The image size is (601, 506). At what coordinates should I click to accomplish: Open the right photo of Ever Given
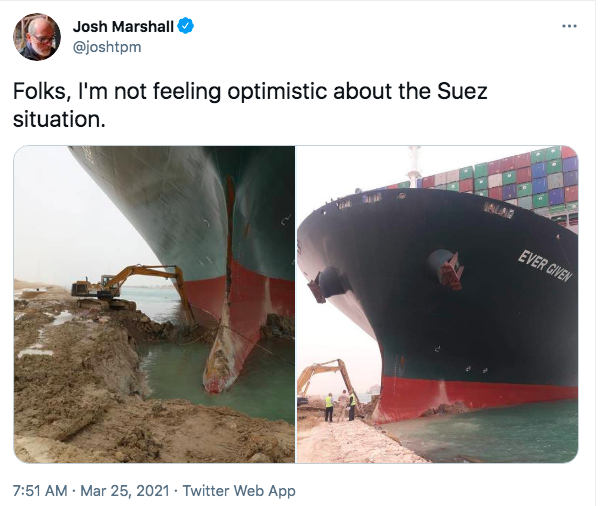pos(437,304)
